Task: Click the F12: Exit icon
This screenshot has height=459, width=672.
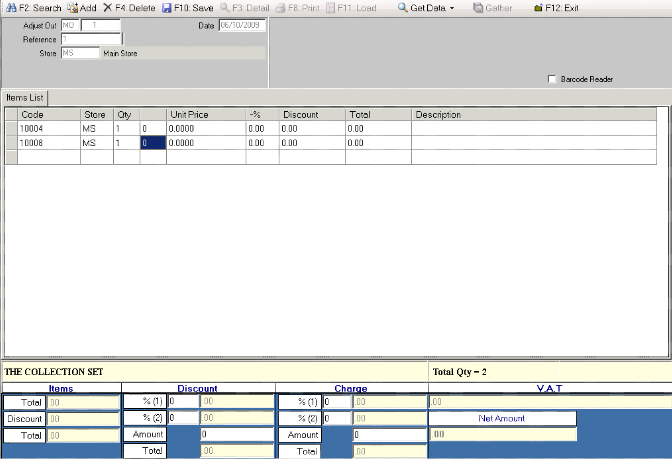Action: 539,7
